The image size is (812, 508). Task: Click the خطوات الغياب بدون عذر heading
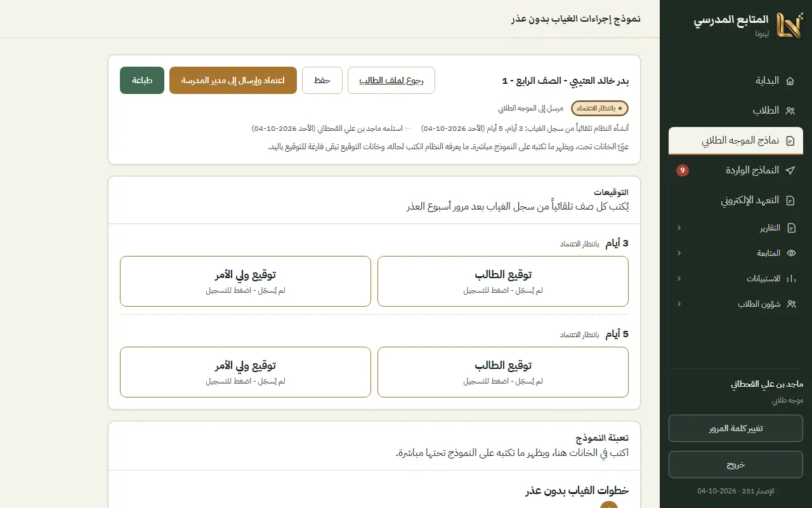(x=577, y=490)
